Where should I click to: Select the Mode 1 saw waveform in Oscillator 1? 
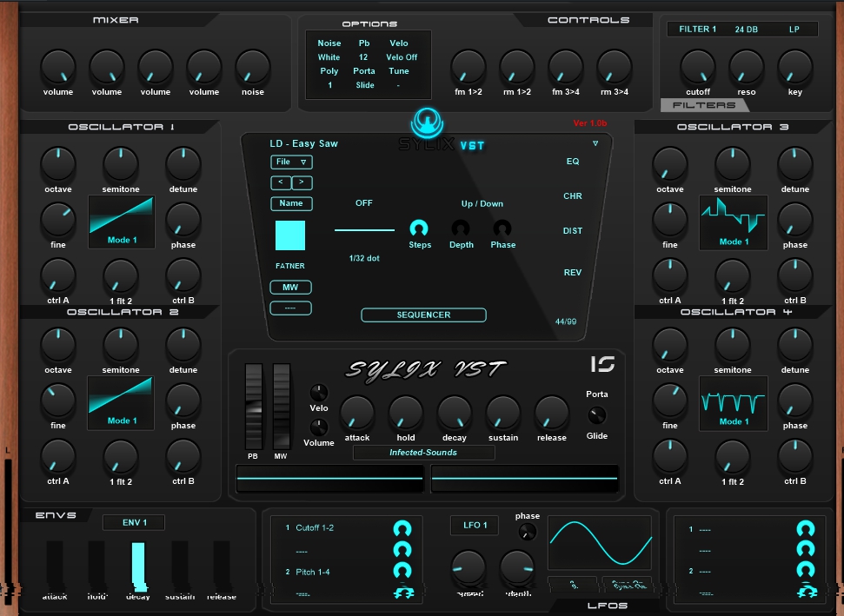(x=121, y=222)
